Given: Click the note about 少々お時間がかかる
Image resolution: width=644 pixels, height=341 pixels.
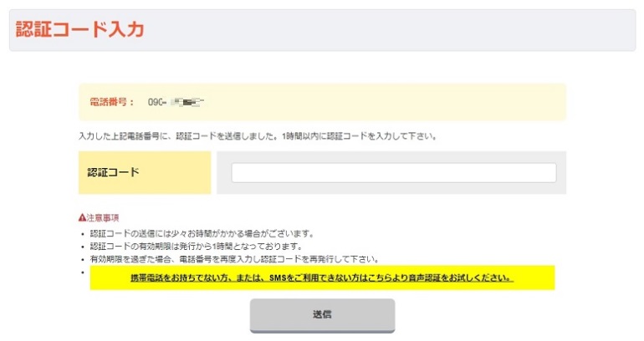Looking at the screenshot, I should 201,233.
